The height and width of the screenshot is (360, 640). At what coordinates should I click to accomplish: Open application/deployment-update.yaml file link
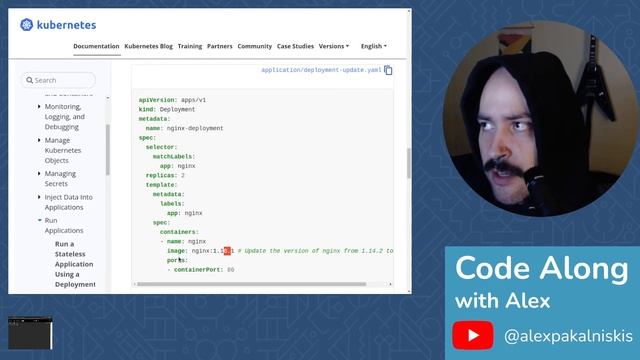click(321, 70)
